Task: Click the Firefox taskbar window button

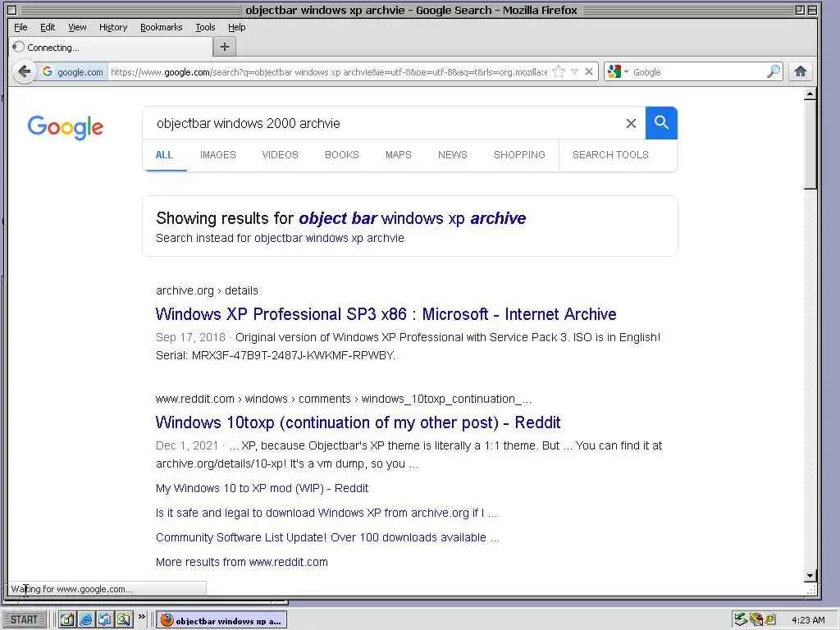Action: pos(221,620)
